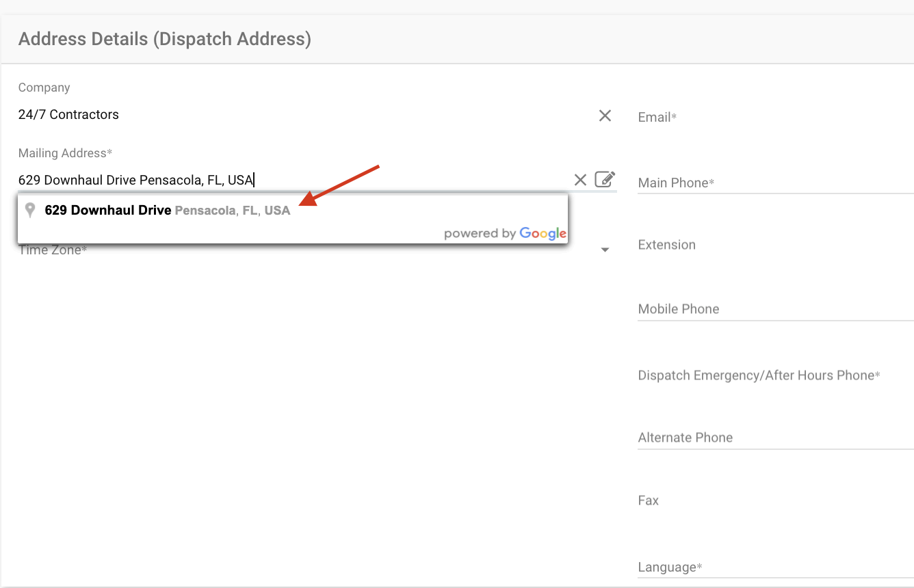
Task: Click the 'powered by' attribution text
Action: (x=480, y=234)
